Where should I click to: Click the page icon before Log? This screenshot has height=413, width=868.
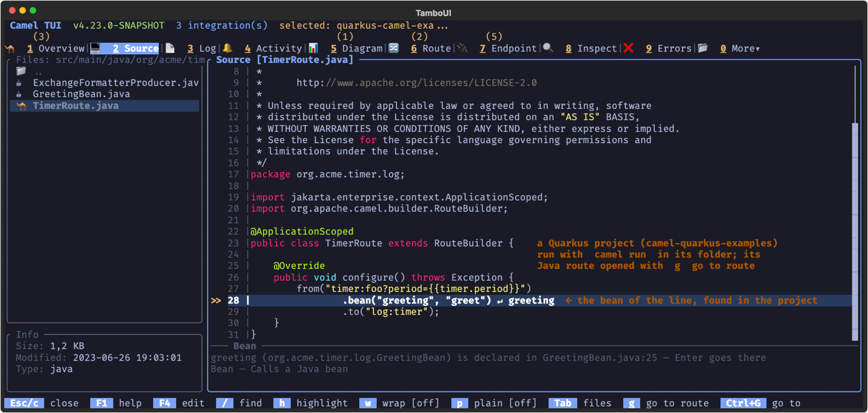pyautogui.click(x=170, y=48)
